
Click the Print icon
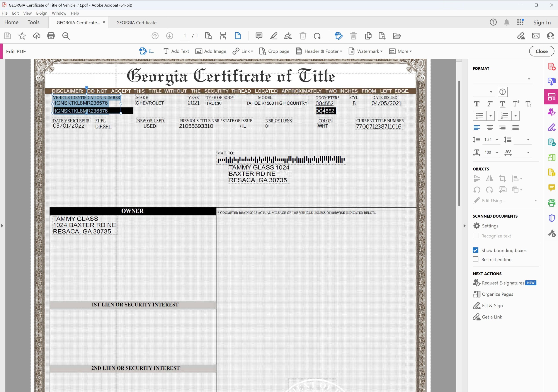(51, 36)
